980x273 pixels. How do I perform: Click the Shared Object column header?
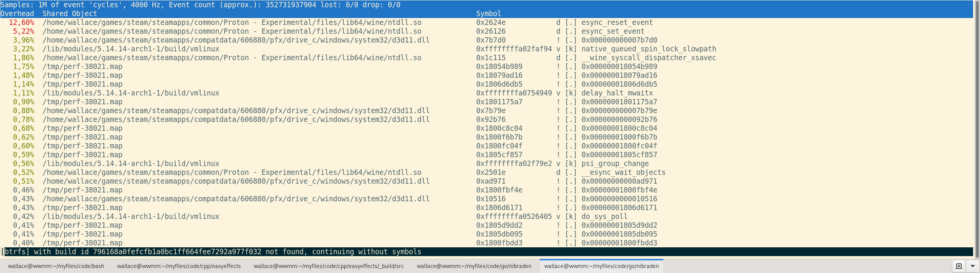[70, 14]
